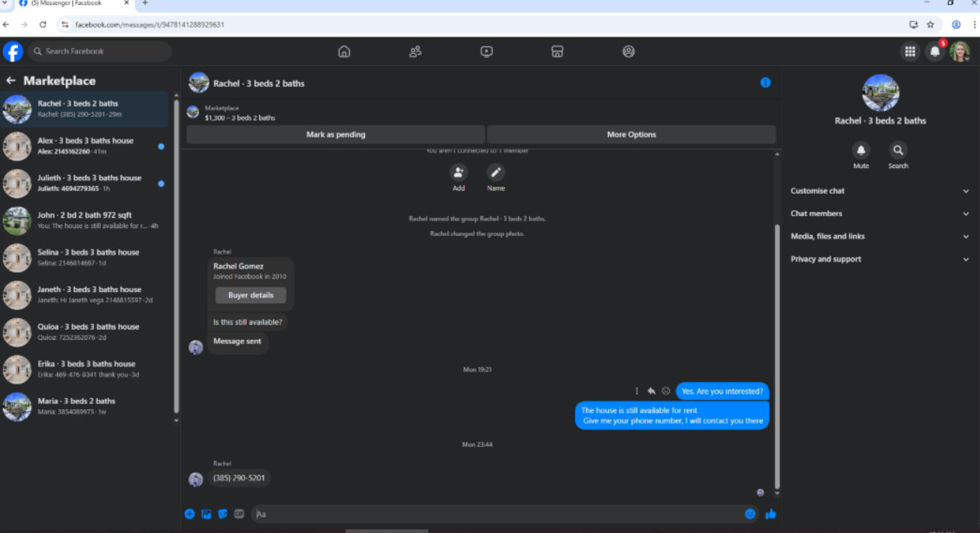
Task: Open the Groups icon in top bar
Action: coord(629,51)
